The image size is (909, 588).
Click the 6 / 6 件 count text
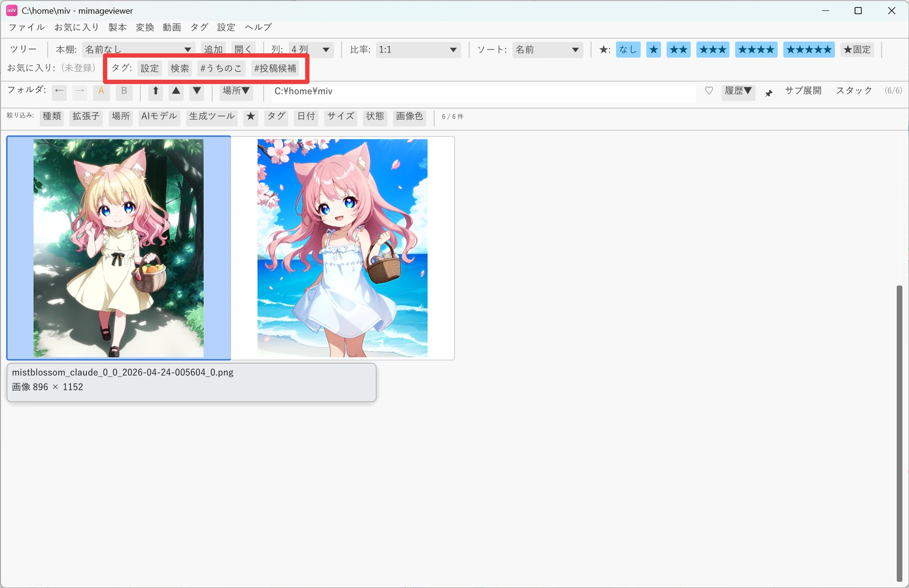(x=453, y=117)
